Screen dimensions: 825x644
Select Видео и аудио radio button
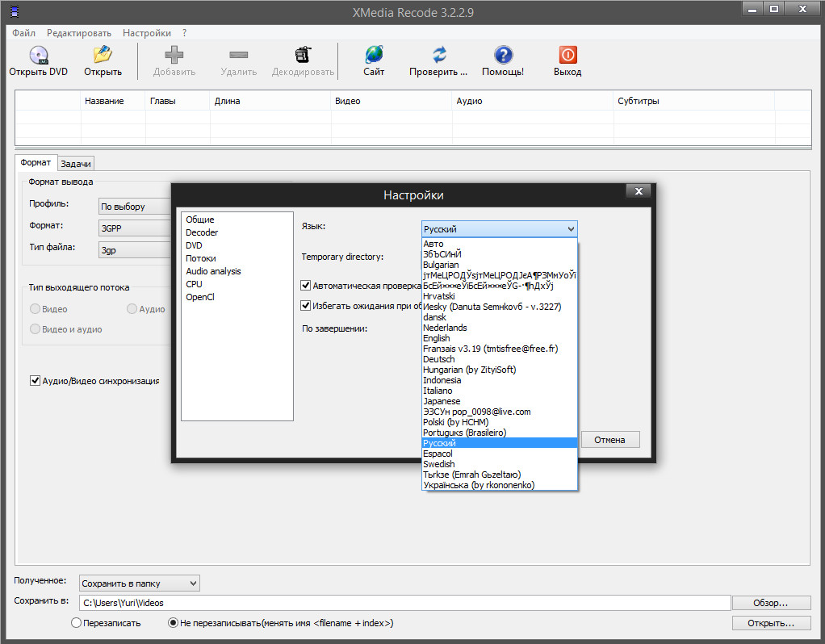pos(35,328)
